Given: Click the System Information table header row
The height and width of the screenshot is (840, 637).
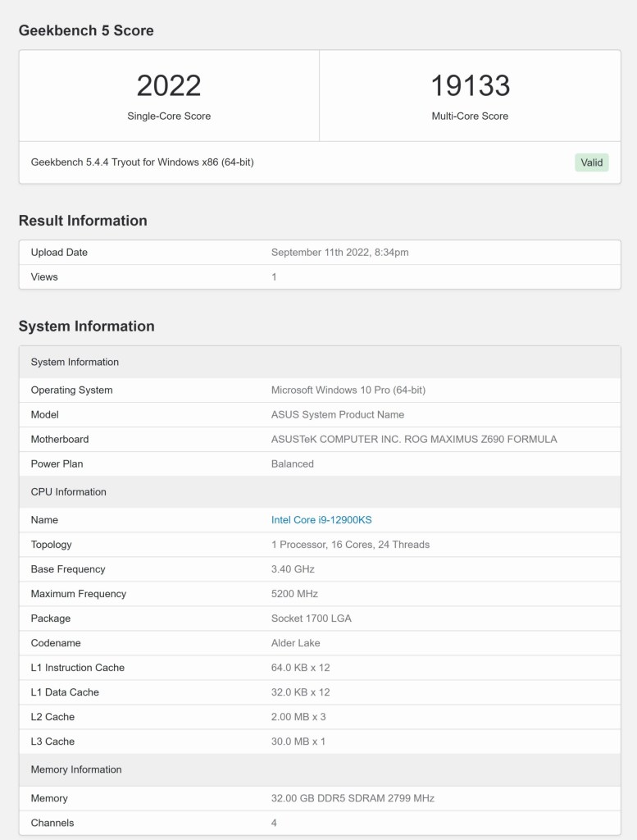Looking at the screenshot, I should [x=320, y=362].
